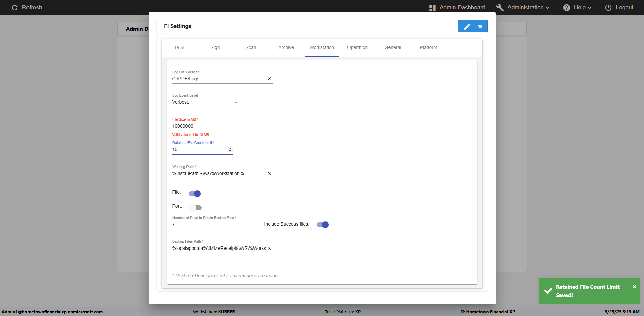The width and height of the screenshot is (644, 316).
Task: Disable the File toggle switch
Action: click(x=195, y=194)
